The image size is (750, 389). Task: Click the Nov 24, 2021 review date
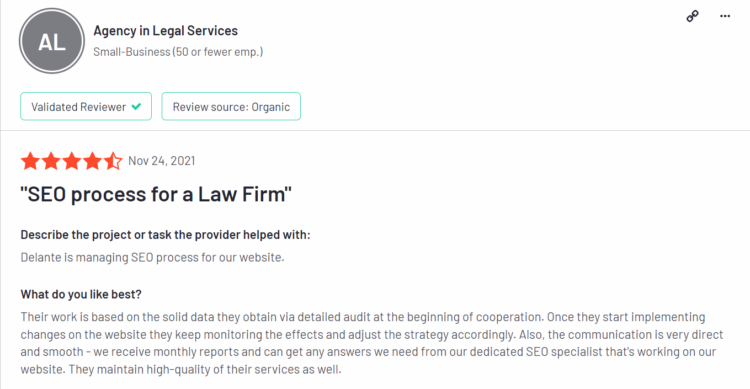162,161
